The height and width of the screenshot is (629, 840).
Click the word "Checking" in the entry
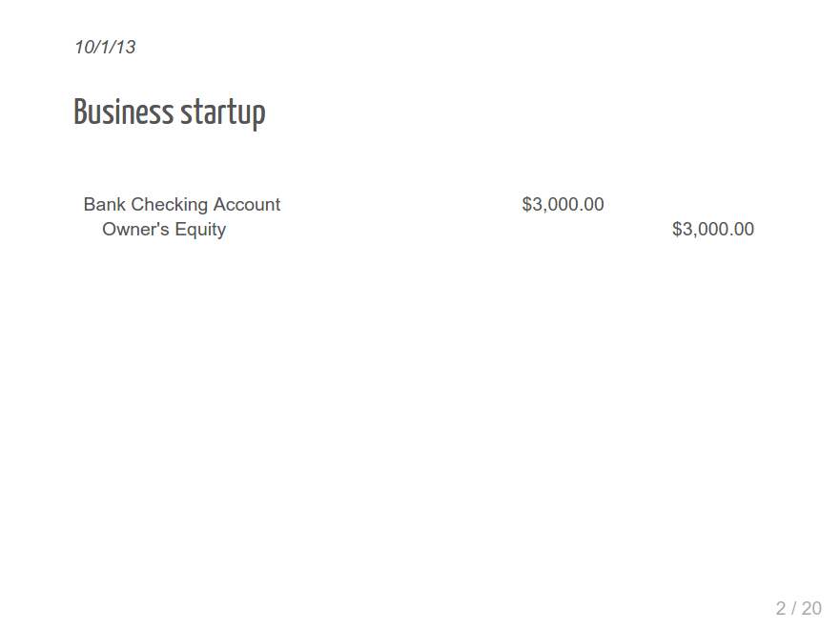169,204
